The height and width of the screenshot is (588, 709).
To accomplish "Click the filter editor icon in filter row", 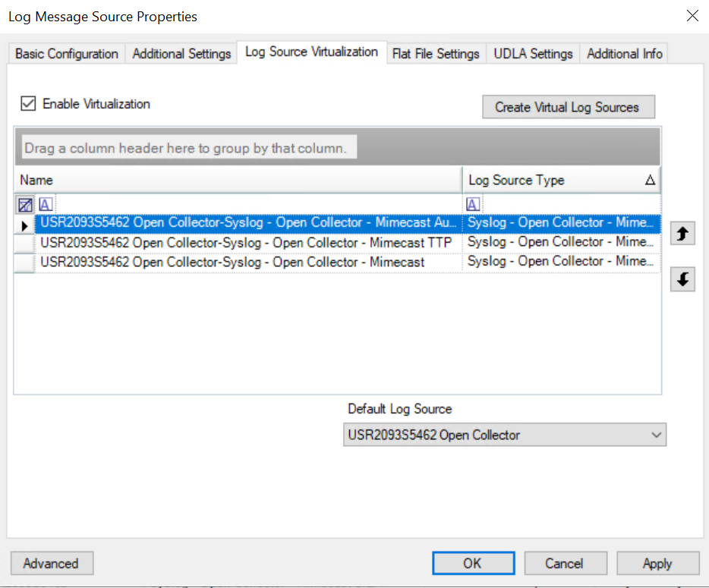I will click(25, 205).
